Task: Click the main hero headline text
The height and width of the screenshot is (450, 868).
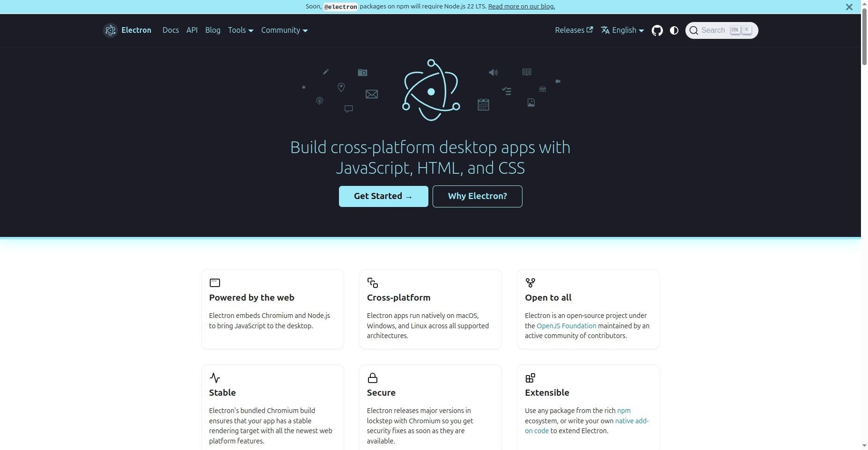Action: point(430,158)
